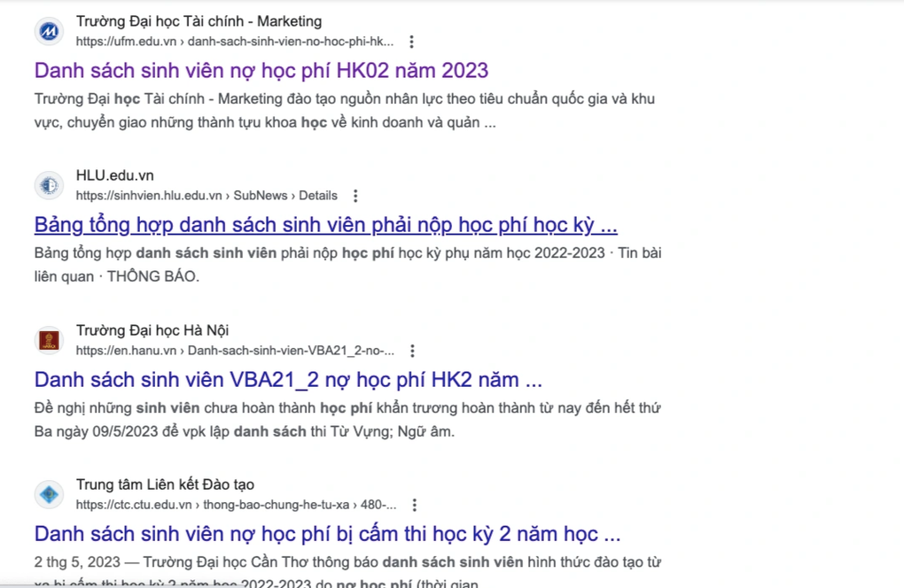Click the HLU.edu.vn site favicon

(x=49, y=185)
